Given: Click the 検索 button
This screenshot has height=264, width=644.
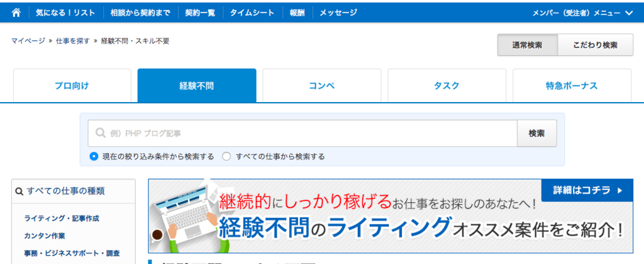Looking at the screenshot, I should (537, 133).
